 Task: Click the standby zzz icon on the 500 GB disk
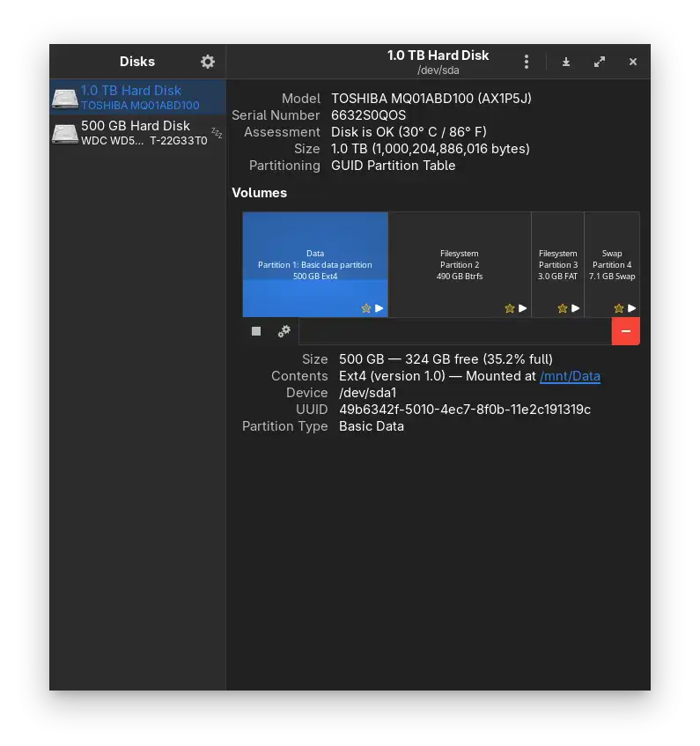coord(217,134)
